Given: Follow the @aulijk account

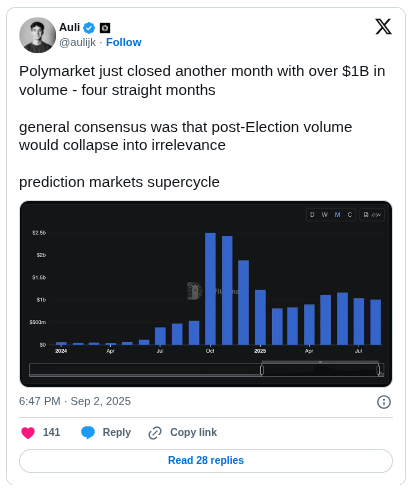Looking at the screenshot, I should click(124, 42).
